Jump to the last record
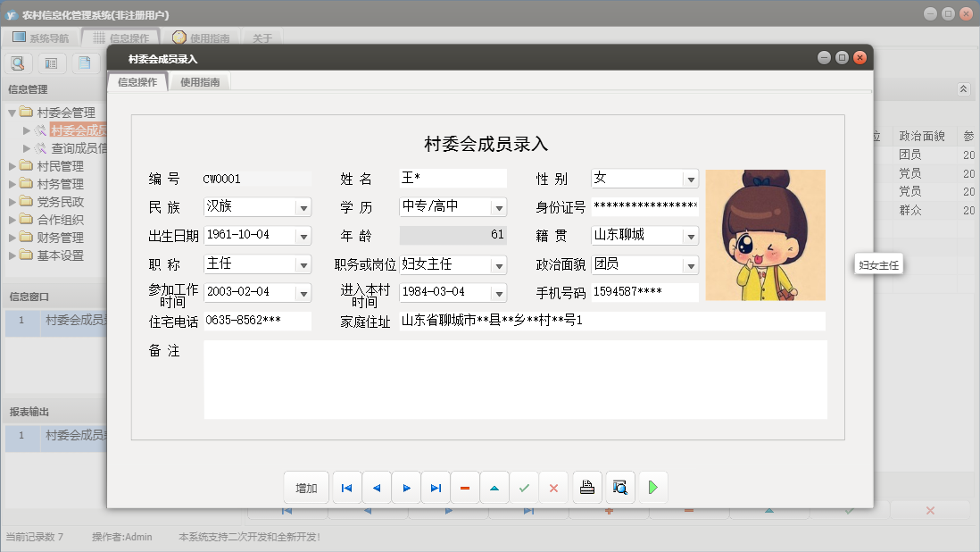The height and width of the screenshot is (552, 980). [436, 488]
